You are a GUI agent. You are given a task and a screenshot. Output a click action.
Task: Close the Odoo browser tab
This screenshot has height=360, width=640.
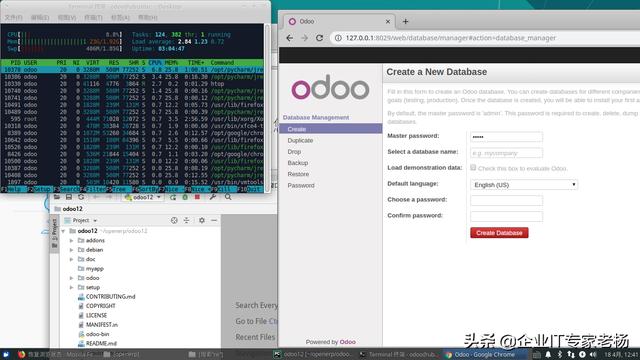pyautogui.click(x=388, y=22)
